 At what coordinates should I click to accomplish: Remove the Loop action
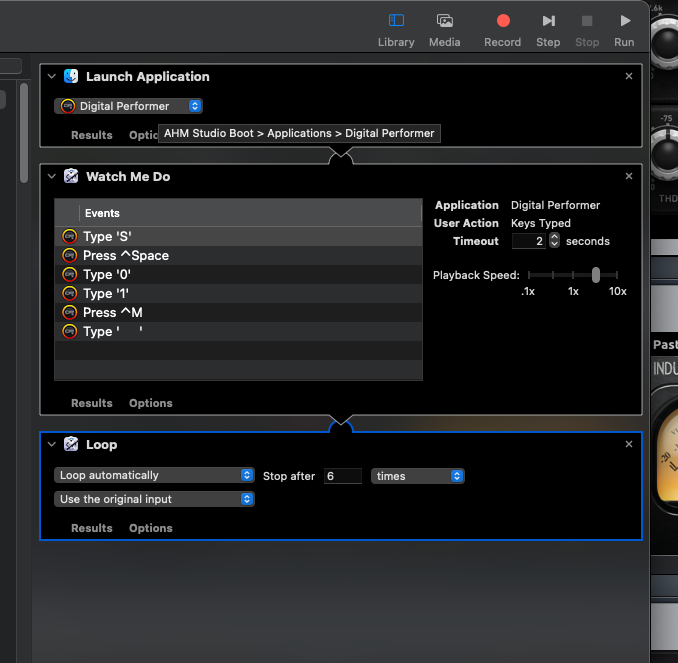pos(629,444)
